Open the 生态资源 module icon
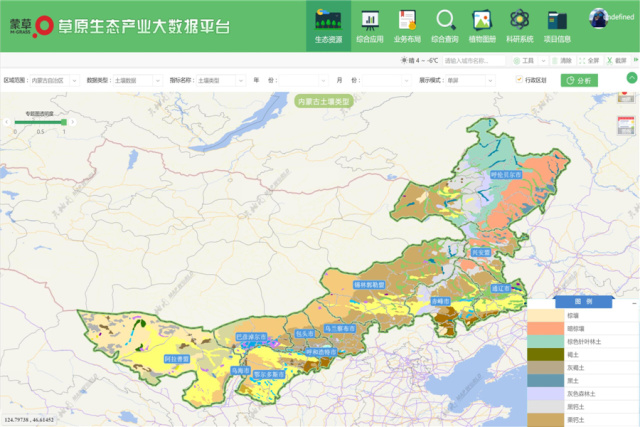The height and width of the screenshot is (427, 640). point(326,19)
